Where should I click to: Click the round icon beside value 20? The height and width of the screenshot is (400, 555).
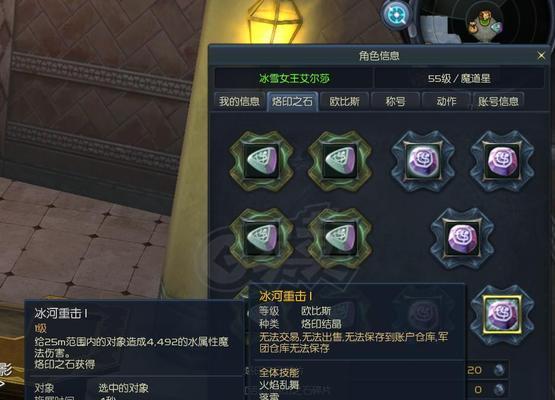coord(499,370)
